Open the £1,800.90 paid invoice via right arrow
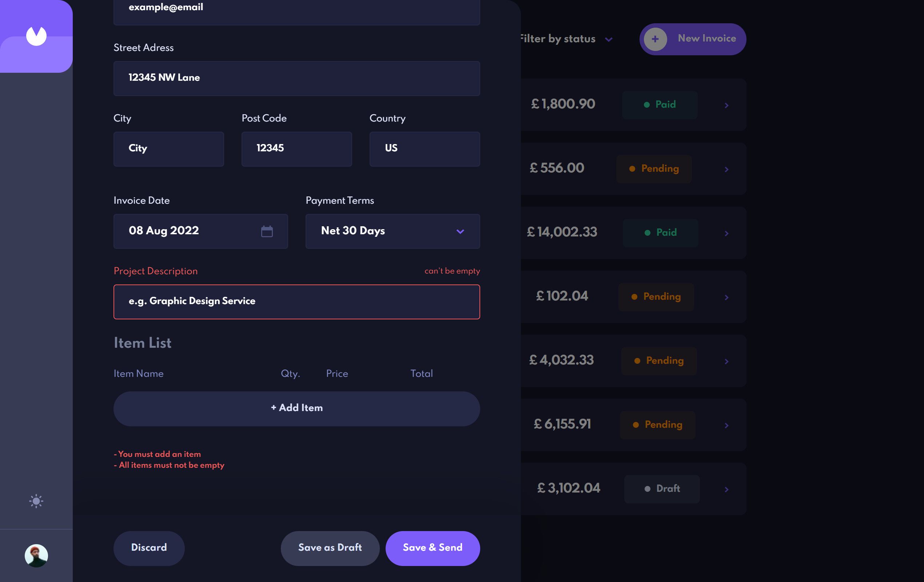Image resolution: width=924 pixels, height=582 pixels. pyautogui.click(x=726, y=105)
